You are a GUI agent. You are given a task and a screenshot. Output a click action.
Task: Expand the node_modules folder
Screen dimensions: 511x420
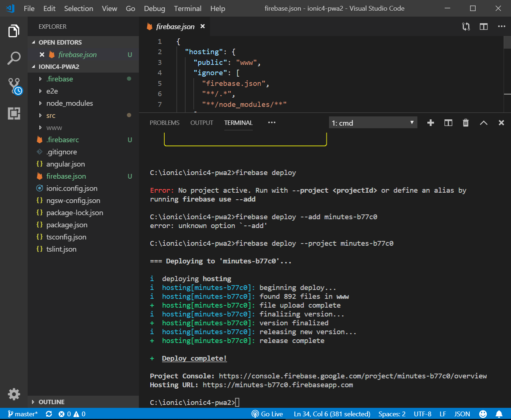tap(69, 103)
